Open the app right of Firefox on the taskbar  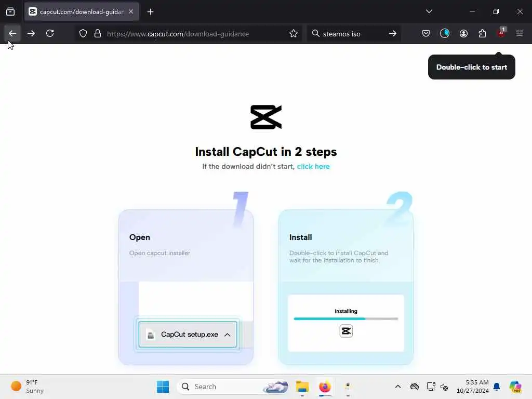click(348, 387)
